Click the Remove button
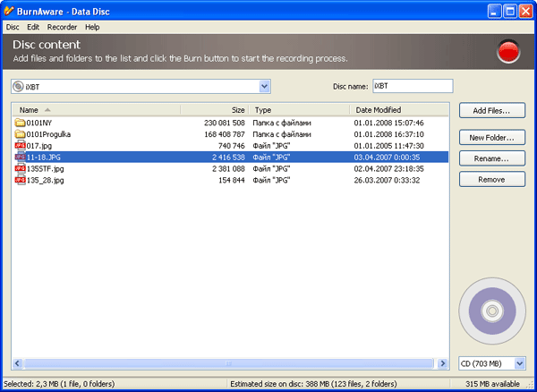This screenshot has width=537, height=392. point(491,179)
